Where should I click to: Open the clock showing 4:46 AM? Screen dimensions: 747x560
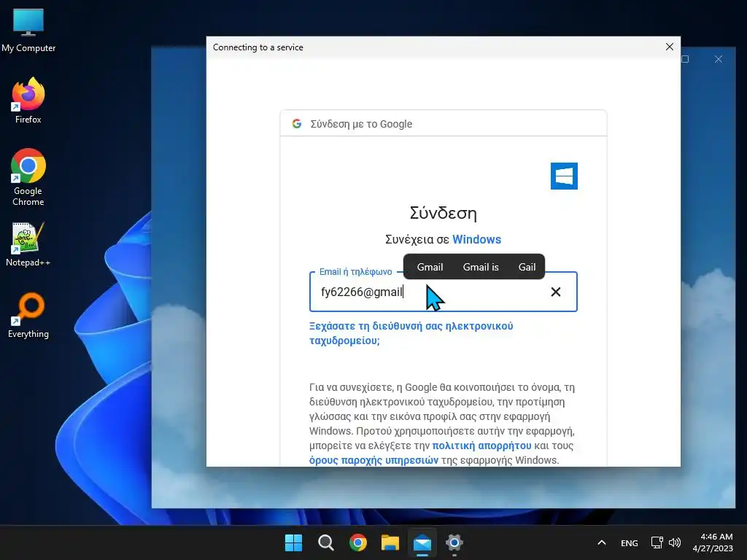713,542
